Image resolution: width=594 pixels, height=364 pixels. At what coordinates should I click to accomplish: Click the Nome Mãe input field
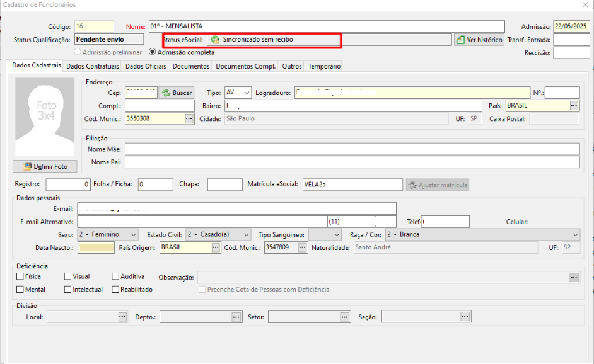(x=352, y=149)
